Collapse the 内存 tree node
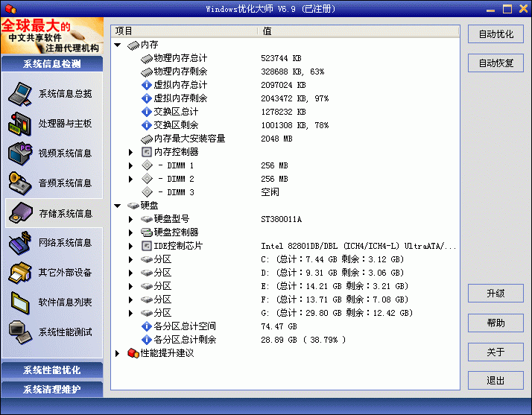 pos(118,45)
